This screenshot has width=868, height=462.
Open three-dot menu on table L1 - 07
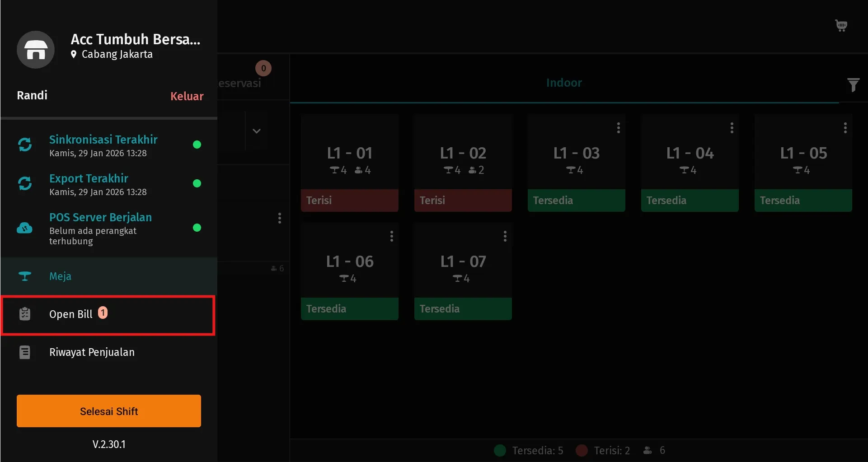coord(505,236)
